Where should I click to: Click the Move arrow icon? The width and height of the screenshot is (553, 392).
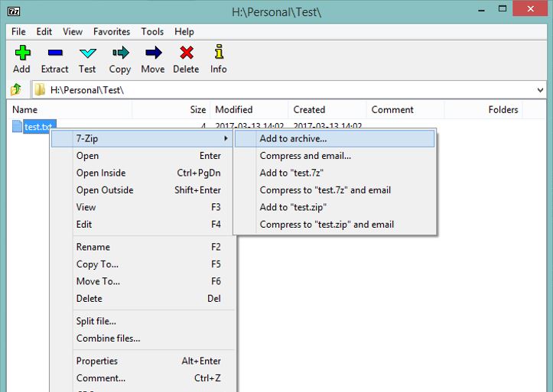click(153, 53)
